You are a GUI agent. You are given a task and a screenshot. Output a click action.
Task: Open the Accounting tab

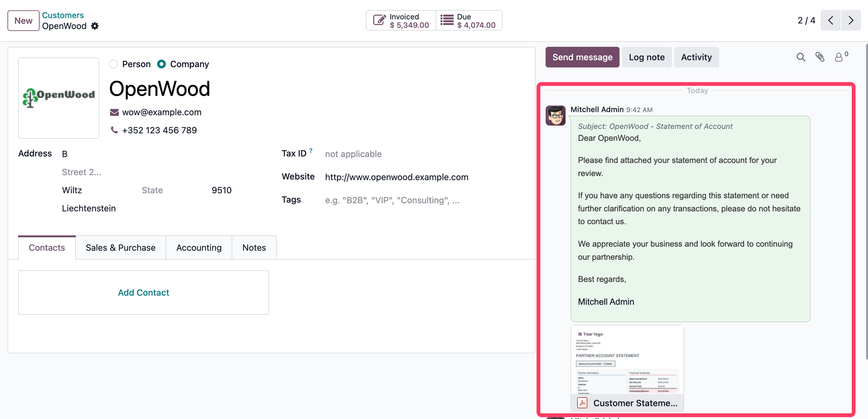[x=198, y=248]
